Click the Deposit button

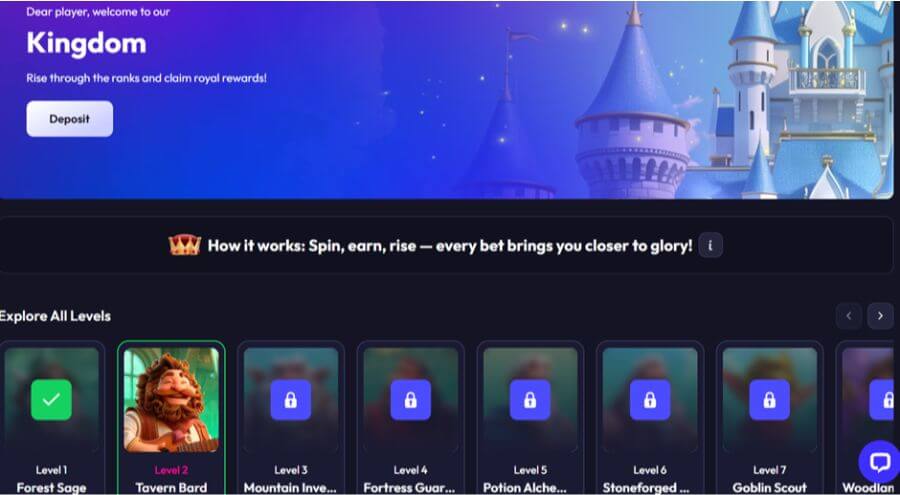click(x=69, y=119)
